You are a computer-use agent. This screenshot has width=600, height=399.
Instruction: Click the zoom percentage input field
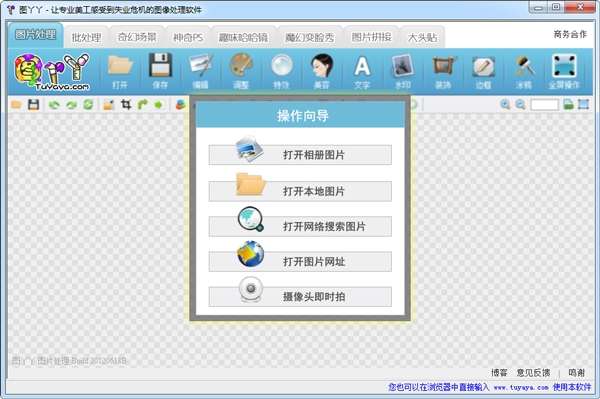click(545, 104)
